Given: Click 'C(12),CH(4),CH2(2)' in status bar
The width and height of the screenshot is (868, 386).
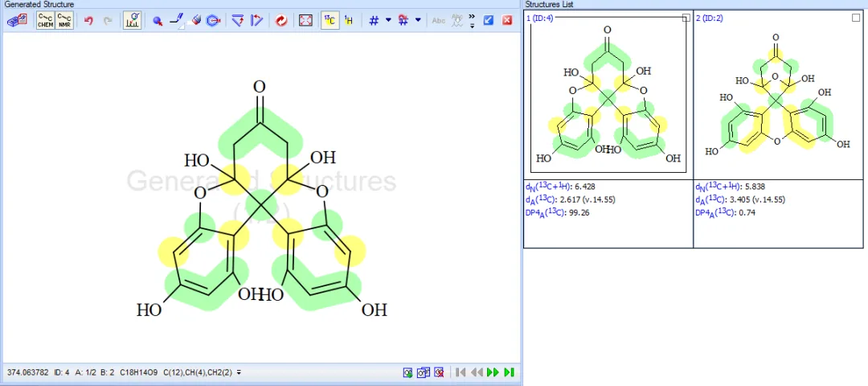Looking at the screenshot, I should pyautogui.click(x=199, y=372).
